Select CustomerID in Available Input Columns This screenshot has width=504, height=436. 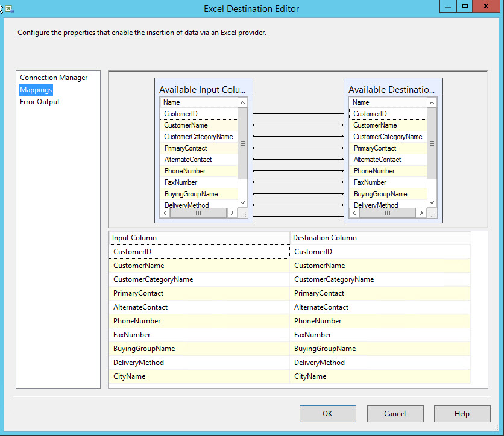[x=198, y=114]
